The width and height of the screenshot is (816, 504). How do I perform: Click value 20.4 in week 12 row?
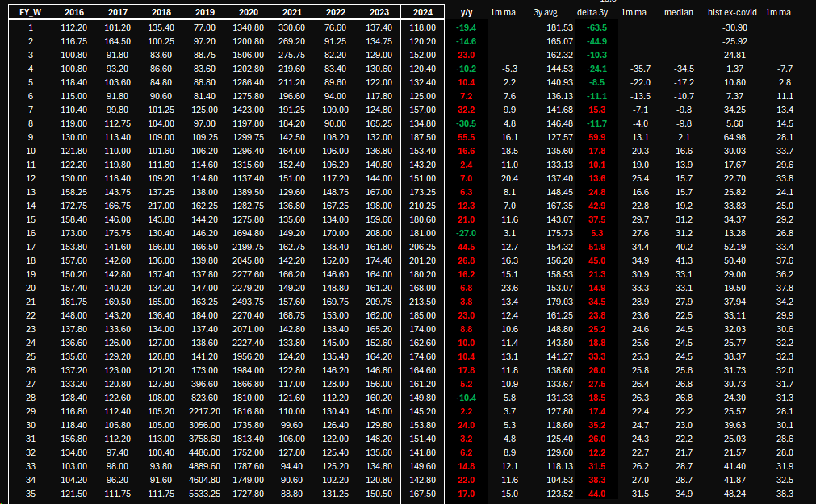(509, 178)
